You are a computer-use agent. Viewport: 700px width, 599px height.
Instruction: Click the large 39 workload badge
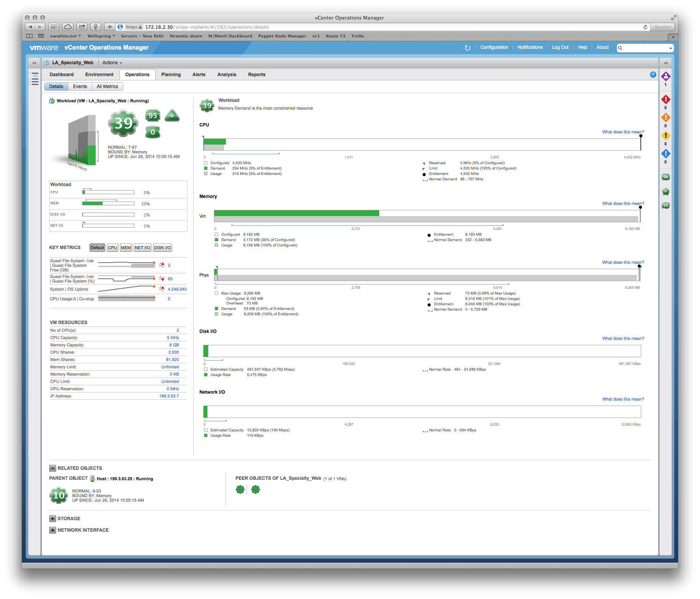point(123,123)
